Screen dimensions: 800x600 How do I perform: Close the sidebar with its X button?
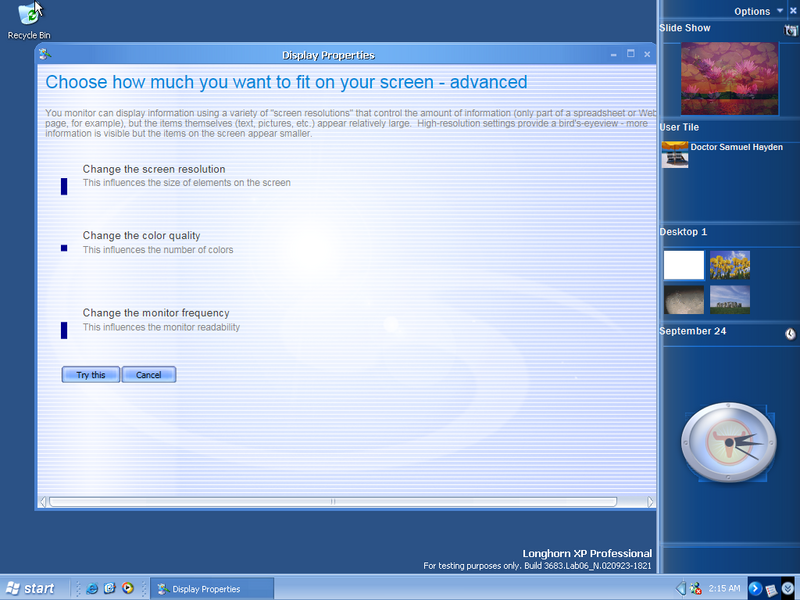coord(793,11)
